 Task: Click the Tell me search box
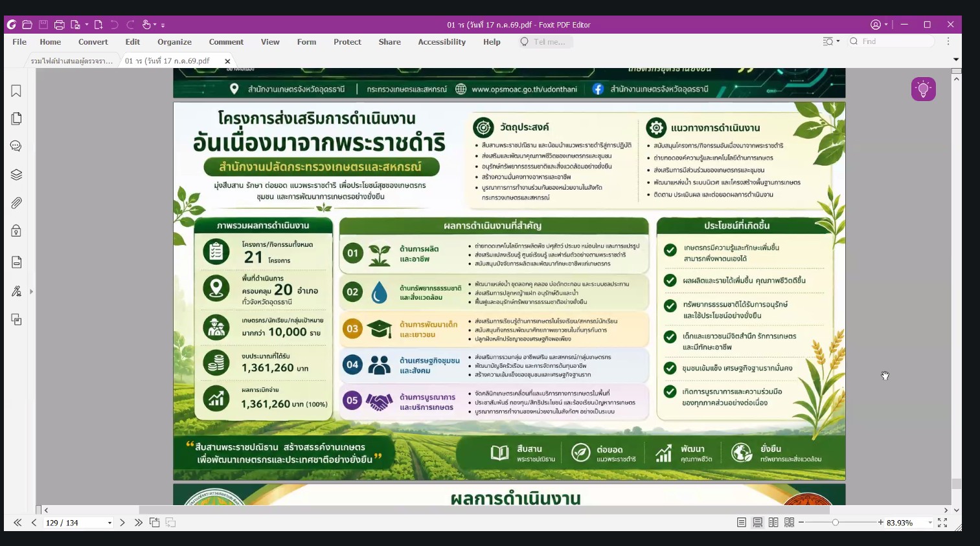pyautogui.click(x=545, y=41)
